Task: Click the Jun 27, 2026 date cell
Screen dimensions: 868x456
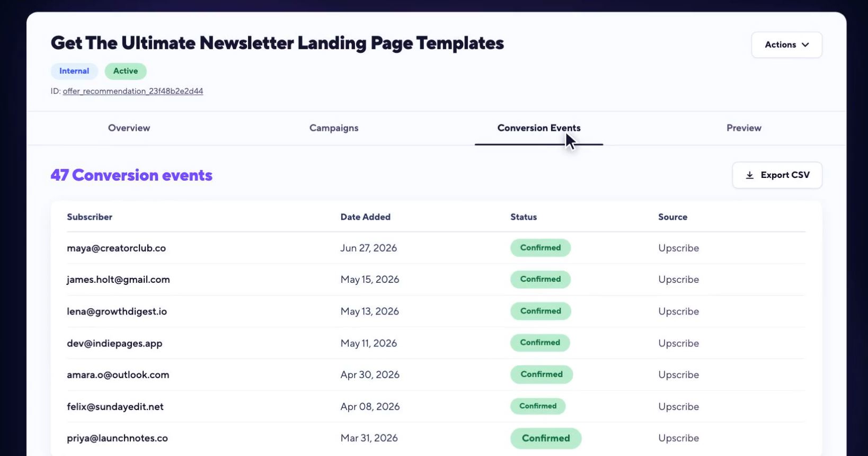Action: (369, 248)
